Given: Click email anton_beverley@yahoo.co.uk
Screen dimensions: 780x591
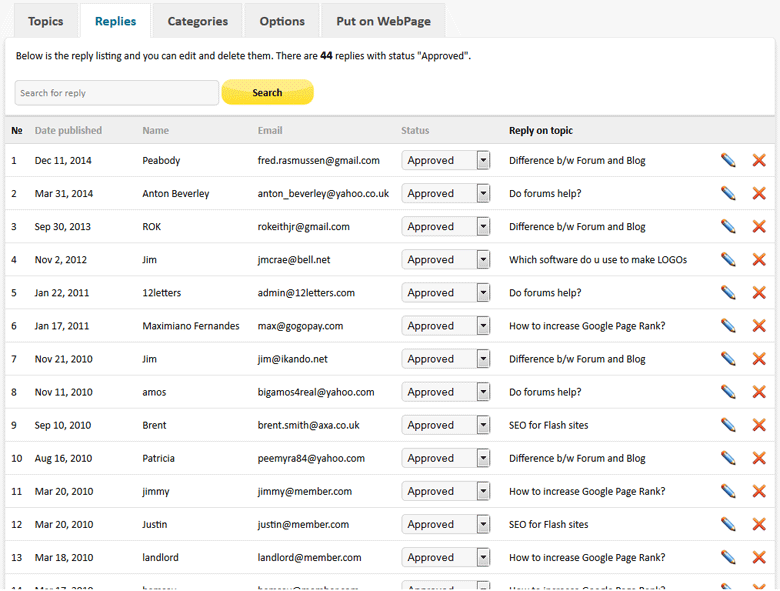Looking at the screenshot, I should pyautogui.click(x=323, y=193).
